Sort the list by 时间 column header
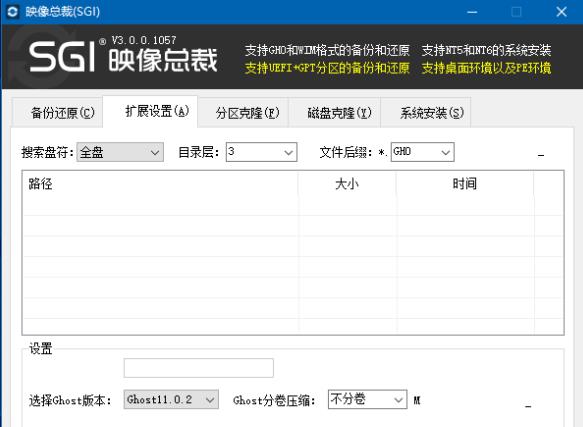The height and width of the screenshot is (427, 583). 465,184
